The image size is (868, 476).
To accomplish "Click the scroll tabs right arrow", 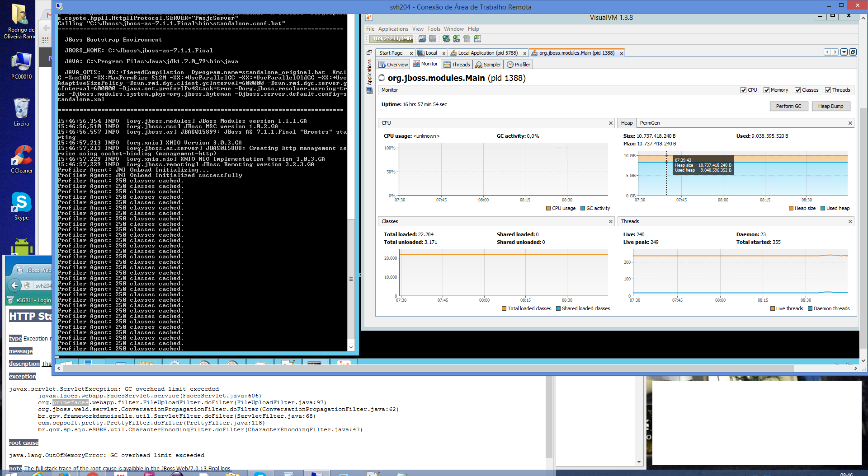I will click(835, 52).
